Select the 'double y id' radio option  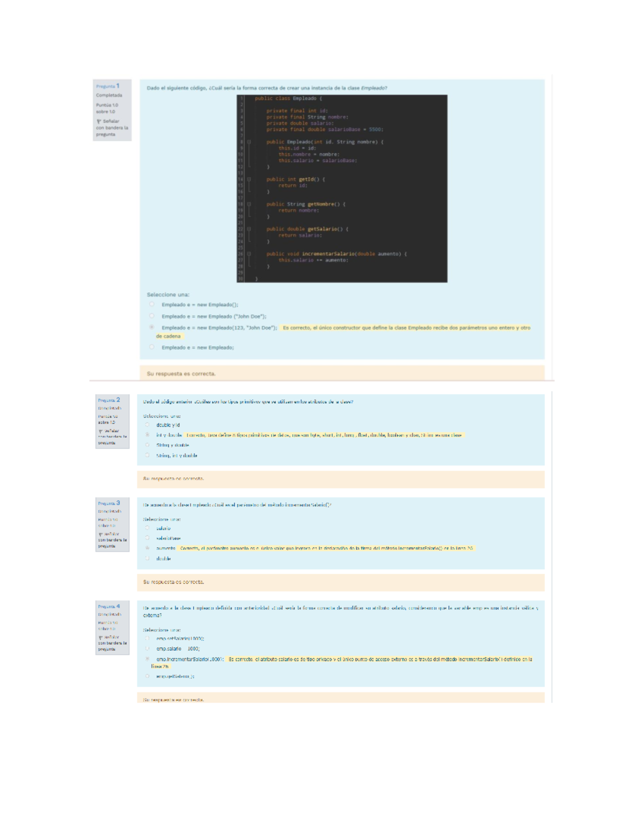(x=148, y=425)
